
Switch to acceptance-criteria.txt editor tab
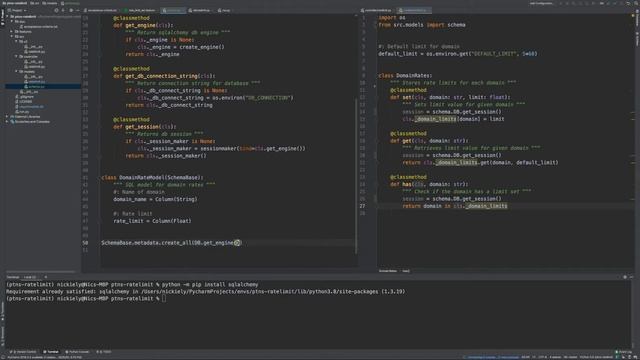click(101, 10)
